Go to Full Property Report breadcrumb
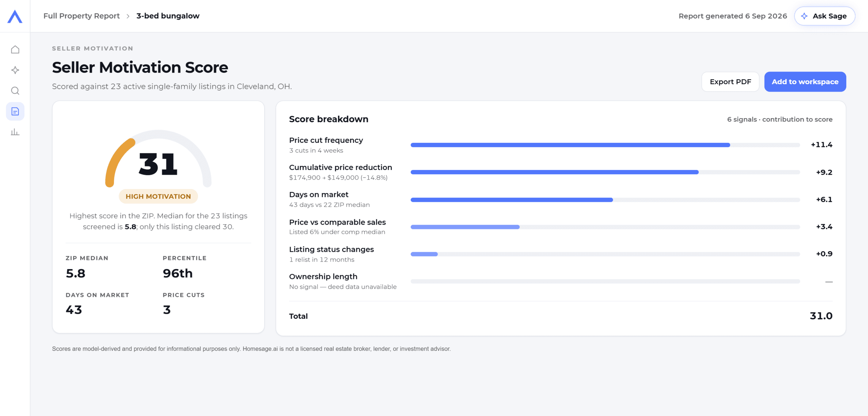The height and width of the screenshot is (416, 868). point(81,16)
